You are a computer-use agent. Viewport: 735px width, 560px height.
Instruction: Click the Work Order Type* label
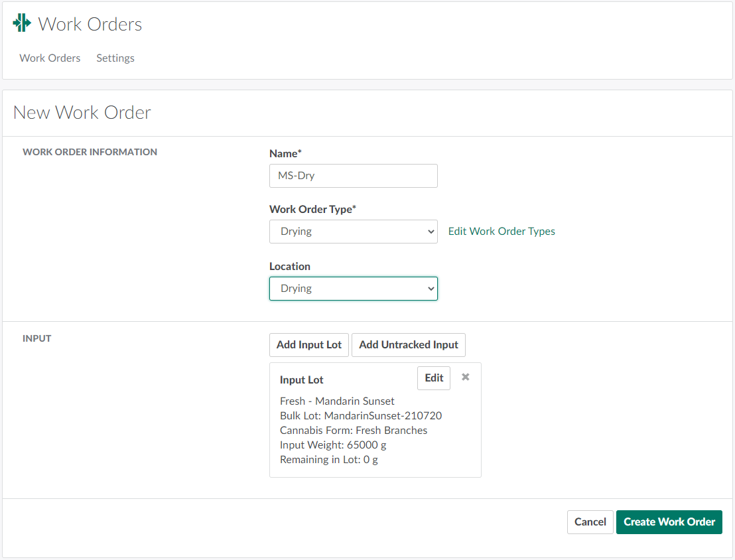point(312,209)
